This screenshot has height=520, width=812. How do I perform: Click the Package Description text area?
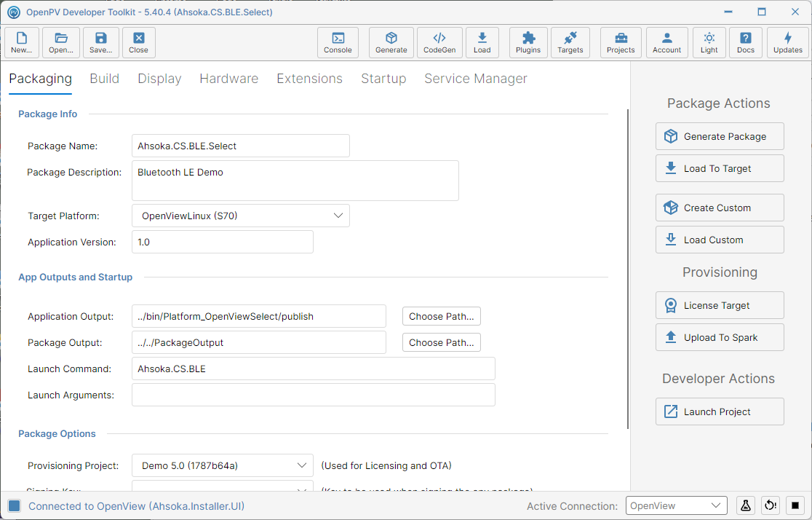(x=295, y=181)
